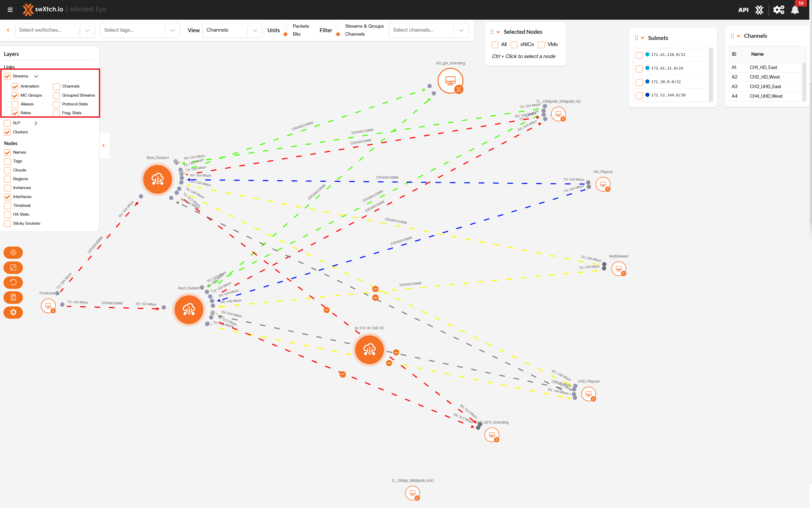
Task: Open the View Channels dropdown
Action: tap(232, 30)
